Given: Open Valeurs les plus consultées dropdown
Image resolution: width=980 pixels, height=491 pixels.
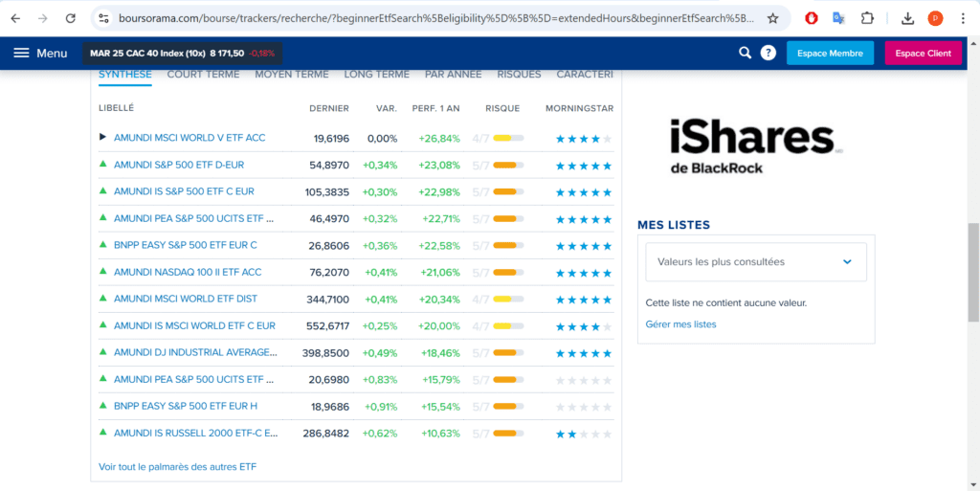Looking at the screenshot, I should click(756, 261).
